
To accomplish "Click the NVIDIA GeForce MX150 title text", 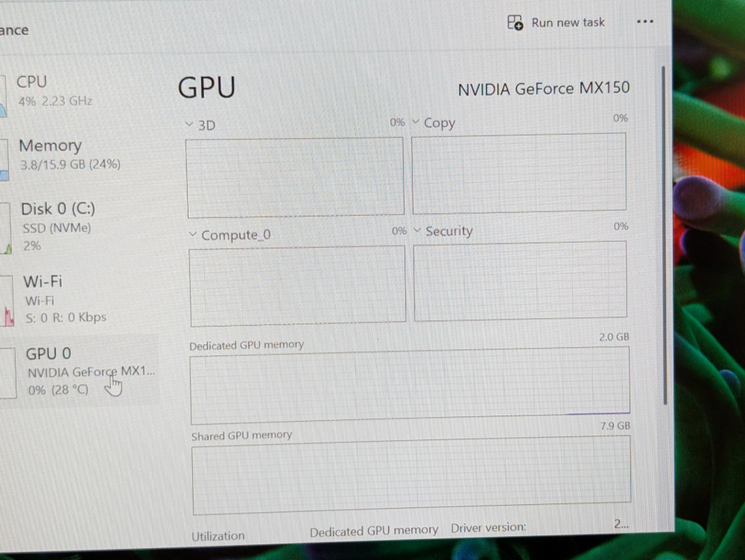I will 543,88.
